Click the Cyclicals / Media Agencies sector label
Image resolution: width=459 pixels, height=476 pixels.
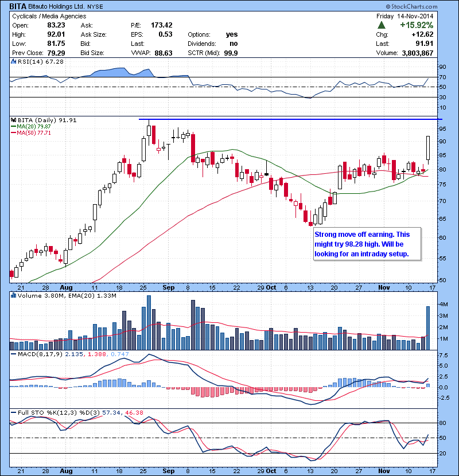click(x=49, y=17)
